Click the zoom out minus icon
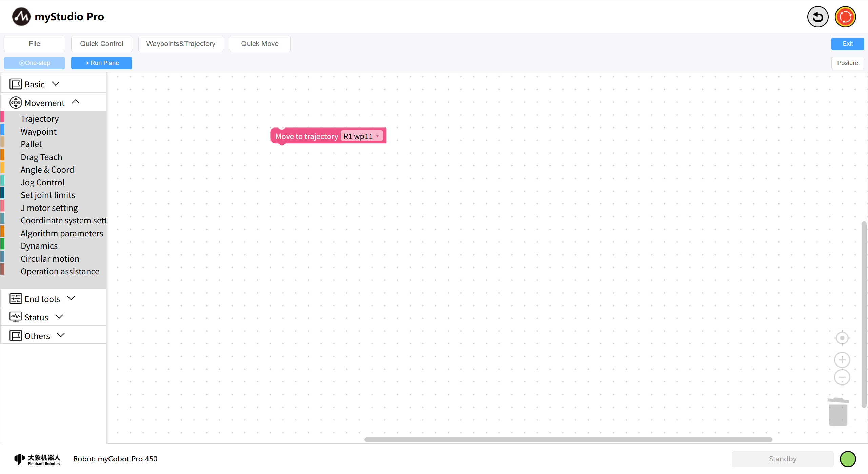 [x=842, y=377]
